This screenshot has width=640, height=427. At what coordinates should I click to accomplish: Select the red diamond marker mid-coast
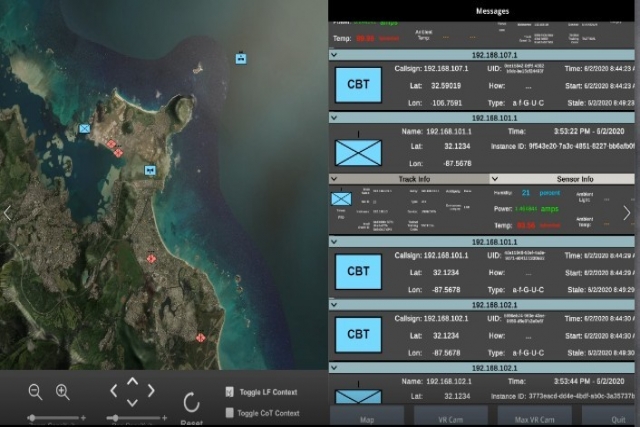[151, 258]
